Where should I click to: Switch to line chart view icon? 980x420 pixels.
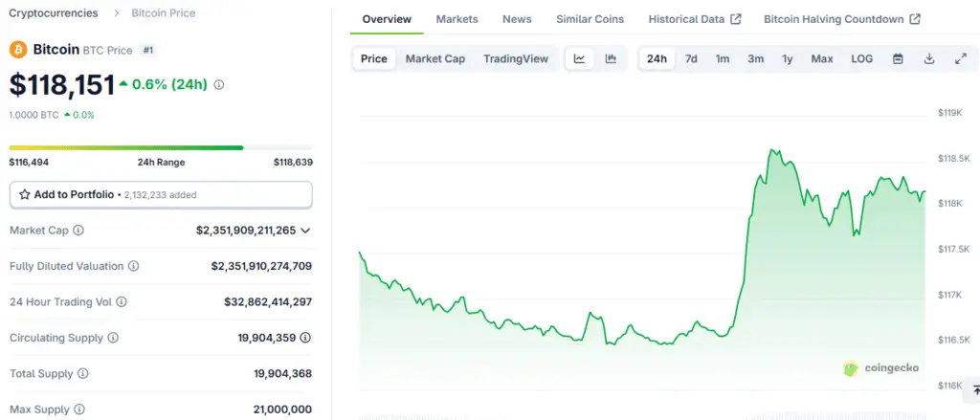579,58
